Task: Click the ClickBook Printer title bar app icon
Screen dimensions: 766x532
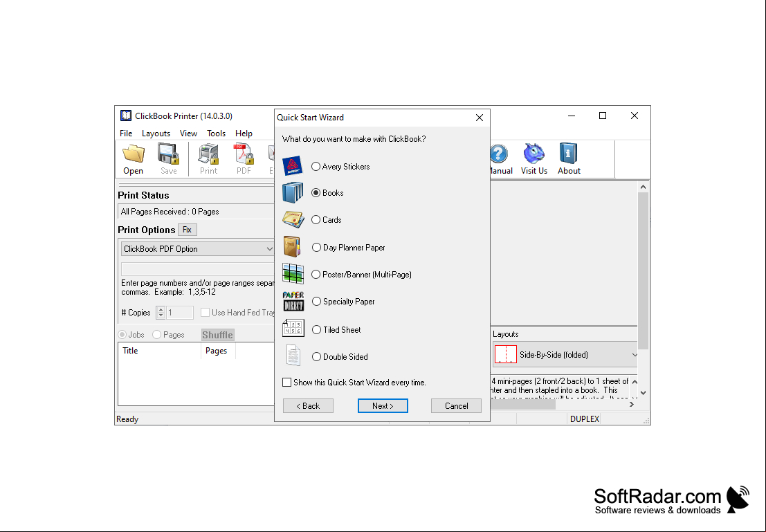Action: tap(126, 116)
